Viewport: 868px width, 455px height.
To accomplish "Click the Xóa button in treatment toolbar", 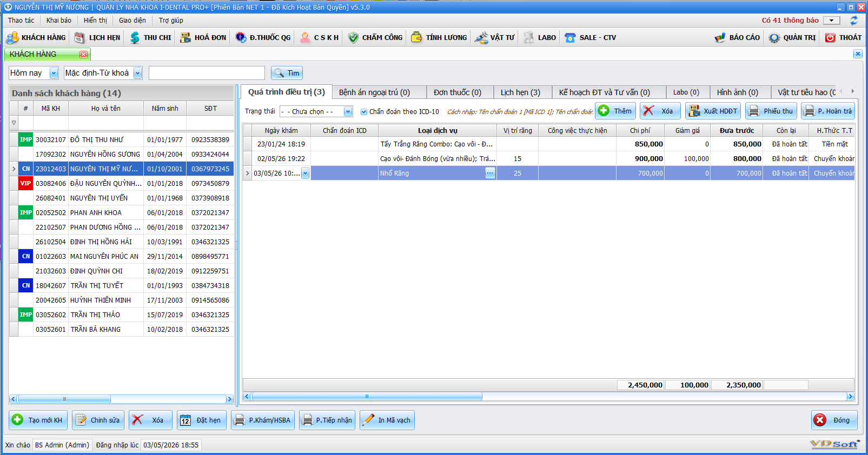I will [x=660, y=111].
